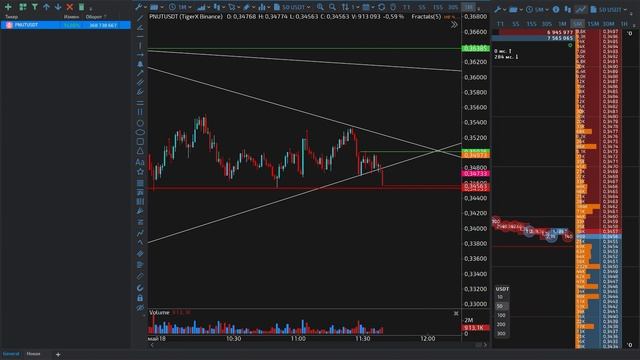The image size is (640, 360).
Task: Select the 30M tab in the order book panel
Action: tap(609, 24)
